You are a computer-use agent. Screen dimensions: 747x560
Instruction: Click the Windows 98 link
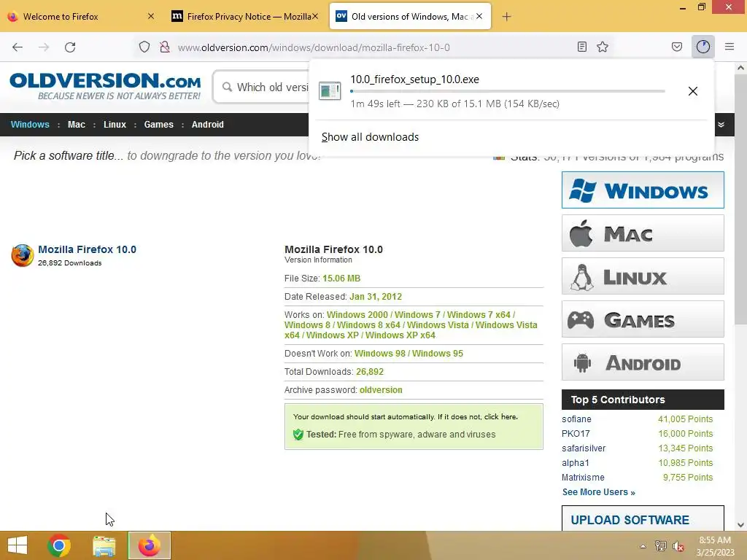click(379, 354)
